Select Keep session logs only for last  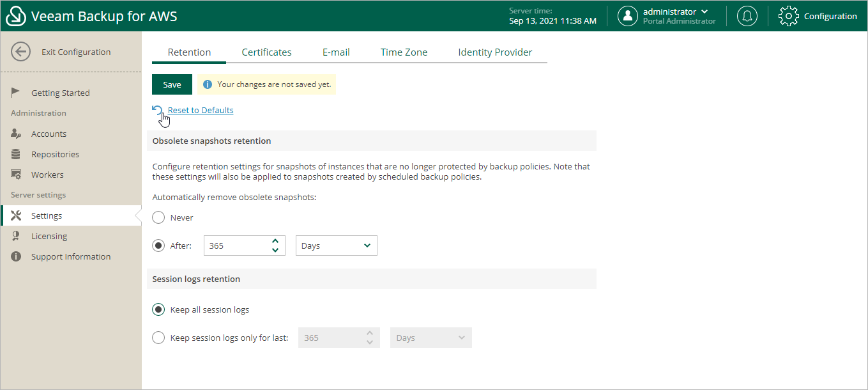pyautogui.click(x=158, y=338)
